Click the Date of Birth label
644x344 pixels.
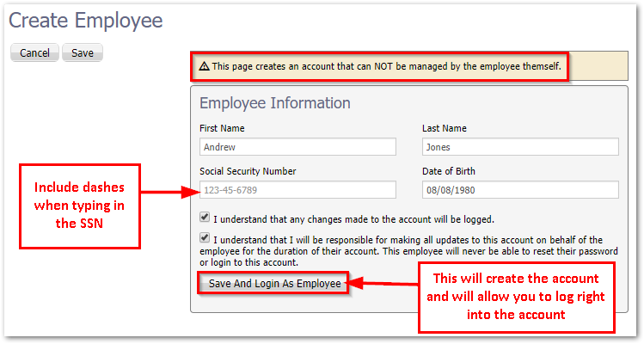pos(449,171)
